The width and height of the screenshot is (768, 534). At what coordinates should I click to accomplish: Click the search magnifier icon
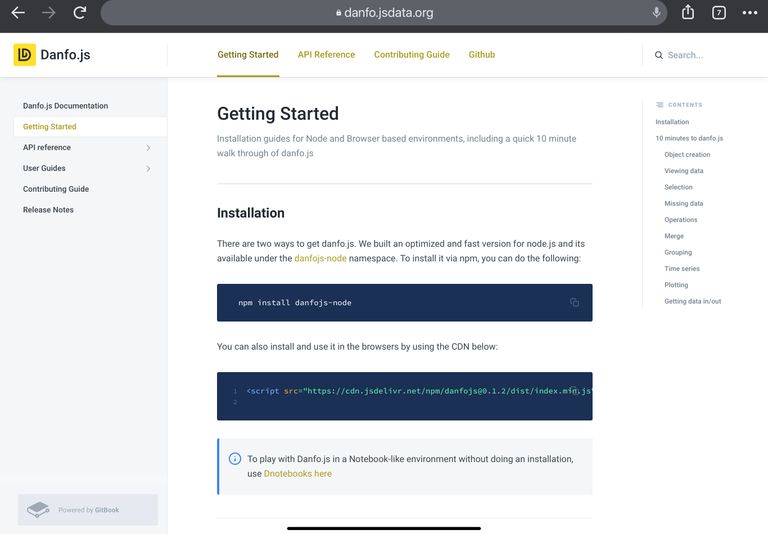point(659,55)
